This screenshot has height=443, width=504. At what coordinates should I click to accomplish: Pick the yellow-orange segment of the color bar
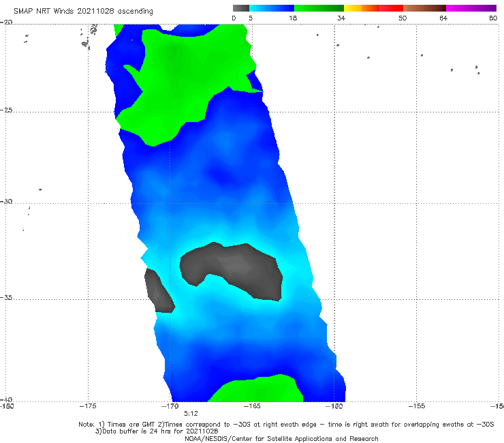click(x=362, y=8)
